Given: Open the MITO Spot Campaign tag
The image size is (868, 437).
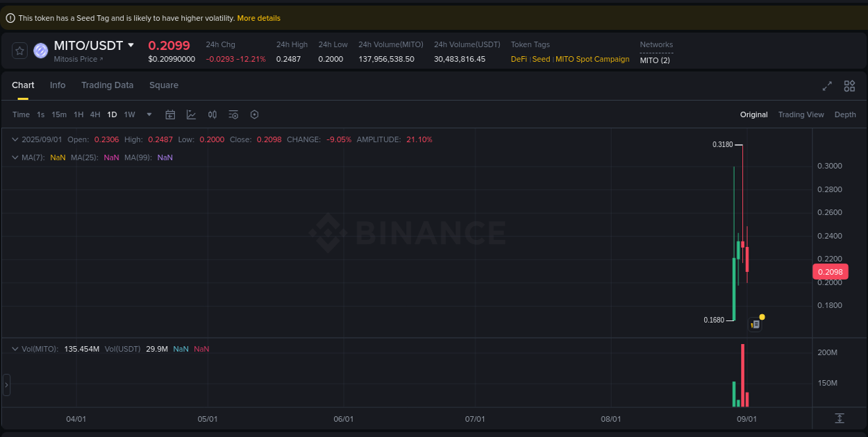Looking at the screenshot, I should [592, 59].
